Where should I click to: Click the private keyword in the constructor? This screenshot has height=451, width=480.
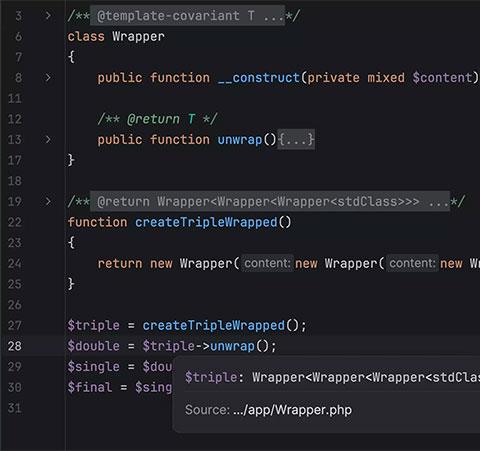click(333, 78)
